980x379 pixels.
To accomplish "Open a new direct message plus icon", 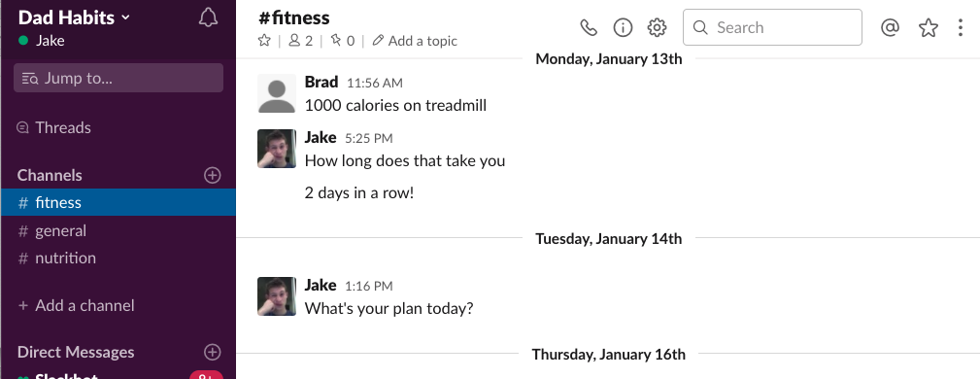I will (213, 352).
